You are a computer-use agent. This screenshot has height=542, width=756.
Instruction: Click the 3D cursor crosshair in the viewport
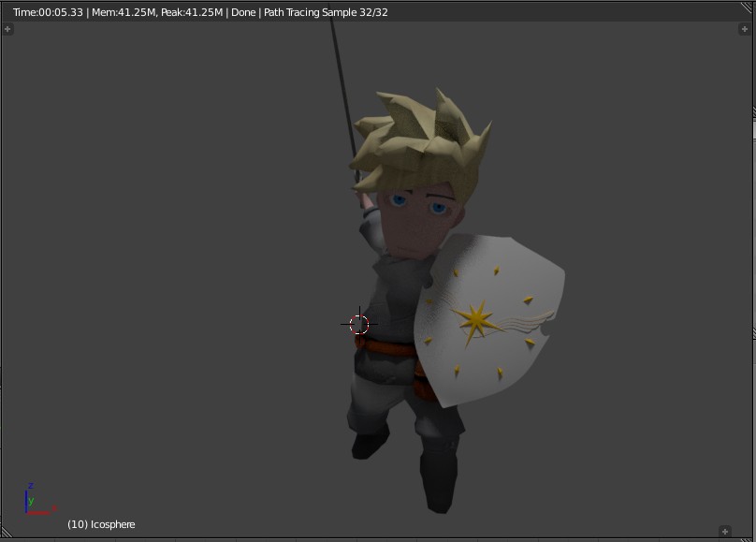(358, 324)
